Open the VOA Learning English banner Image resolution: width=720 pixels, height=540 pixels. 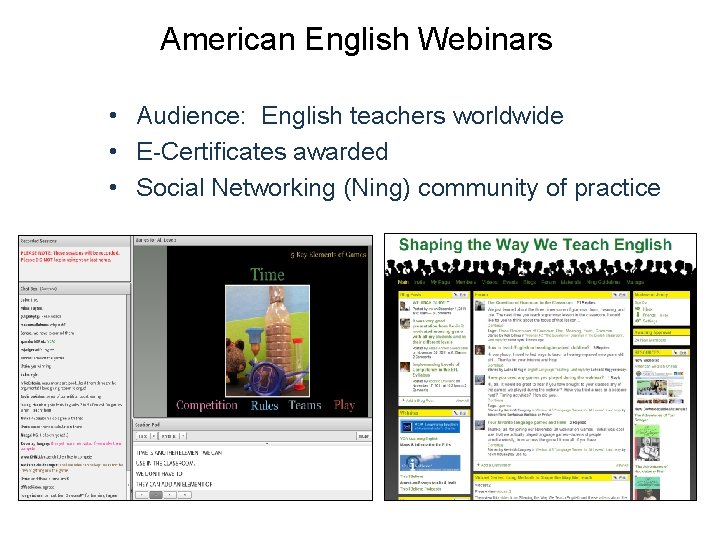(430, 426)
